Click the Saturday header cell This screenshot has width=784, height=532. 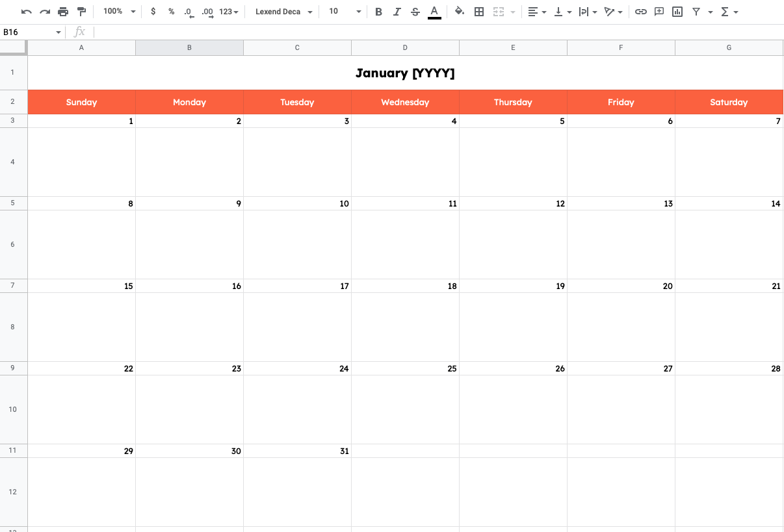click(x=728, y=102)
